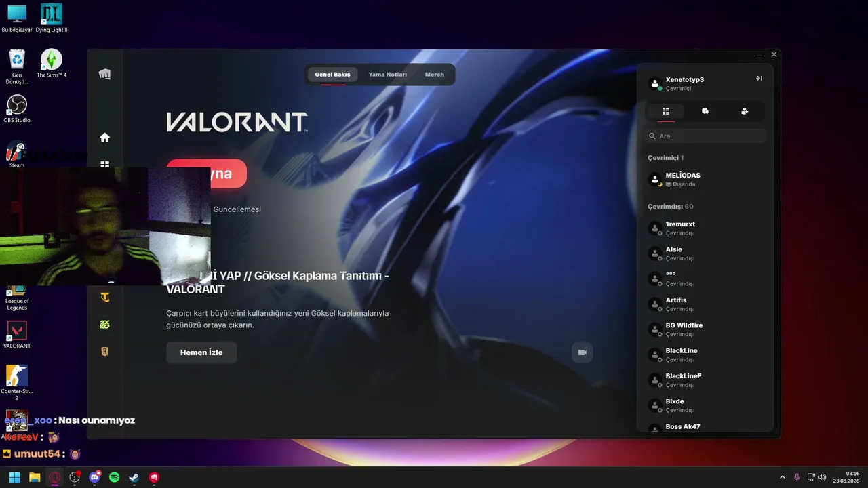
Task: Select friend Boss Ak47 in the list
Action: pyautogui.click(x=705, y=427)
